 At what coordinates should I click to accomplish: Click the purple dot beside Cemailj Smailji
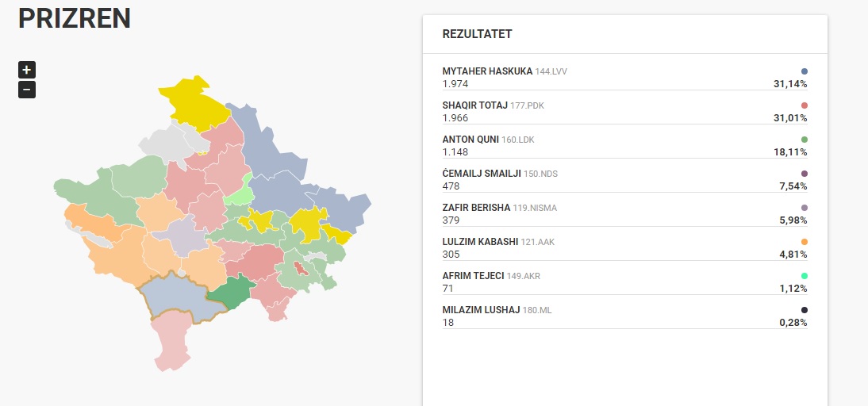[805, 174]
